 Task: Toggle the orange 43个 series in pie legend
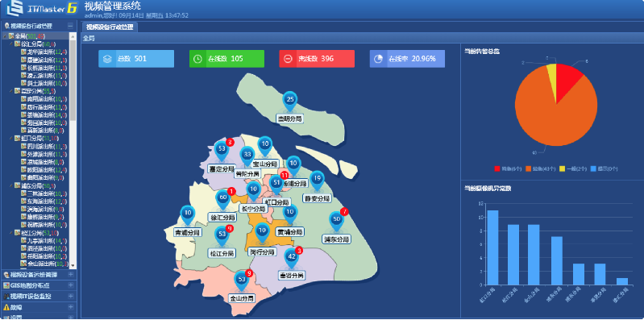click(x=541, y=168)
